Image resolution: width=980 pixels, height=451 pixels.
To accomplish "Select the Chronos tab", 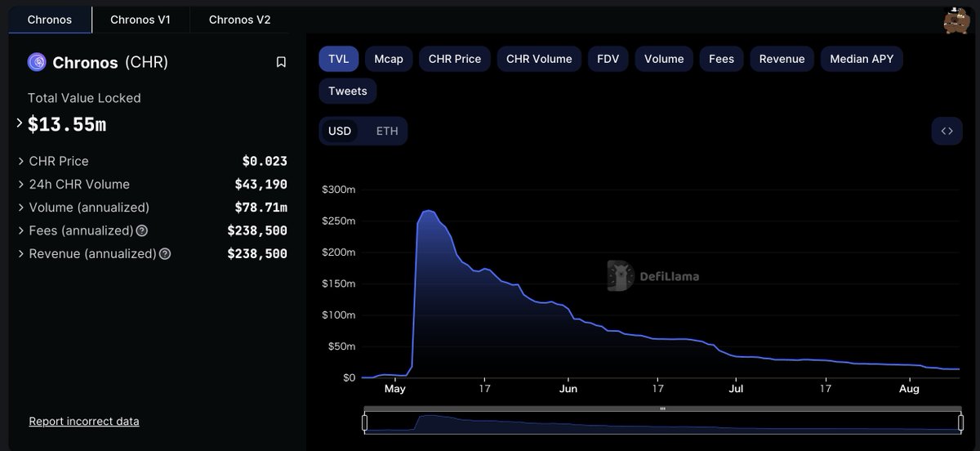I will (50, 20).
